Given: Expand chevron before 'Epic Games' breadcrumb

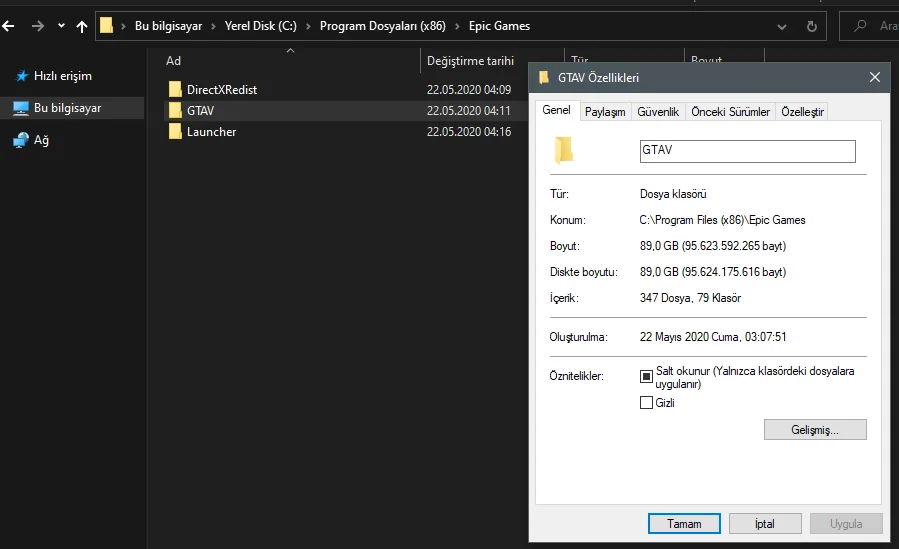Looking at the screenshot, I should tap(457, 26).
